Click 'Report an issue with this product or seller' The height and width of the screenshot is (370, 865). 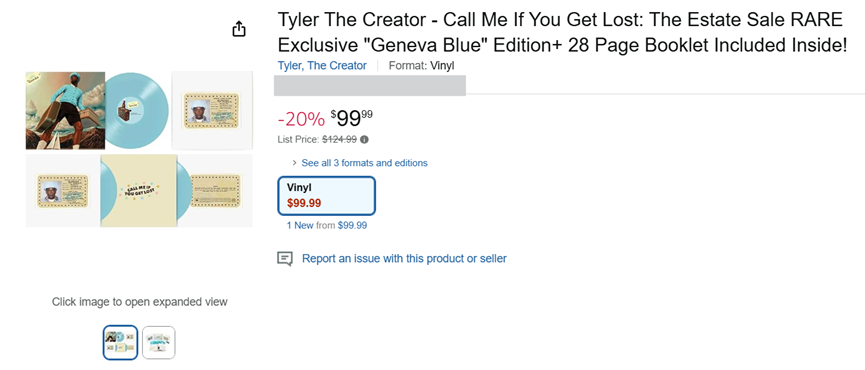[404, 259]
